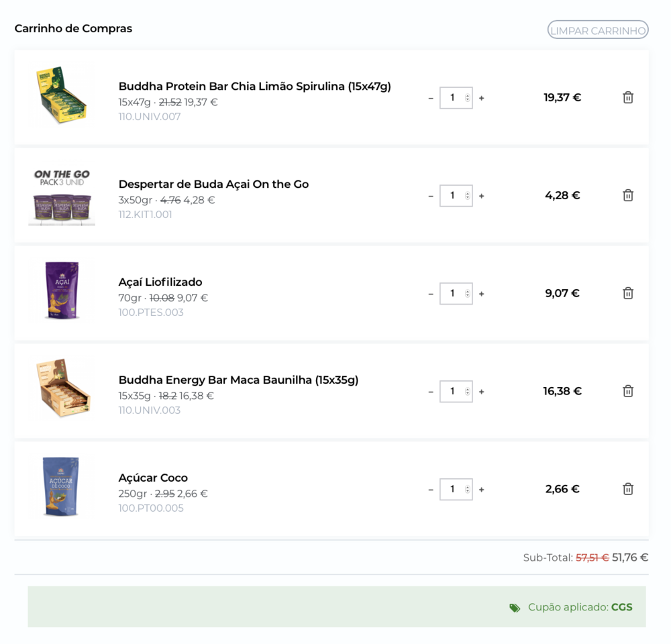Open Buddha Energy Bar Maca Baunilha product

(238, 380)
